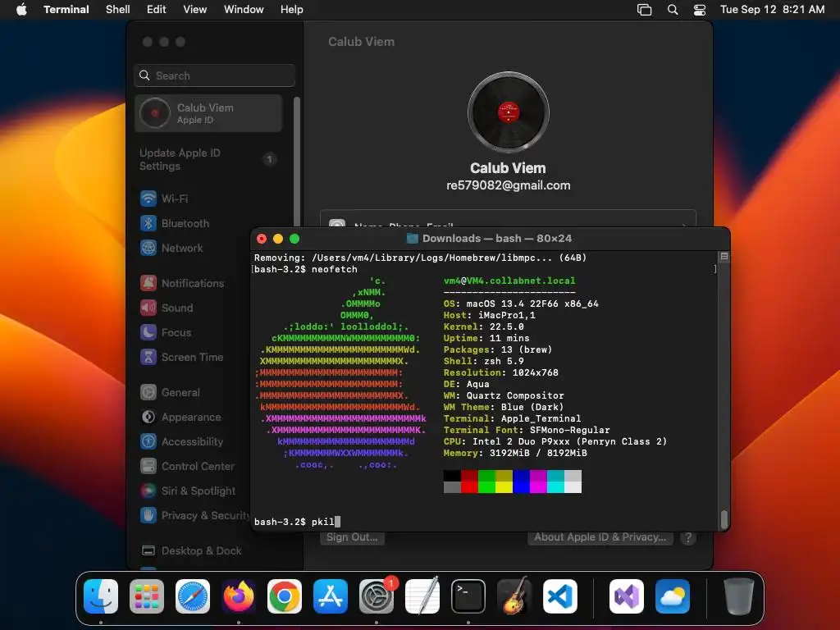This screenshot has height=630, width=840.
Task: Open Visual Studio Code in Dock
Action: tap(559, 596)
